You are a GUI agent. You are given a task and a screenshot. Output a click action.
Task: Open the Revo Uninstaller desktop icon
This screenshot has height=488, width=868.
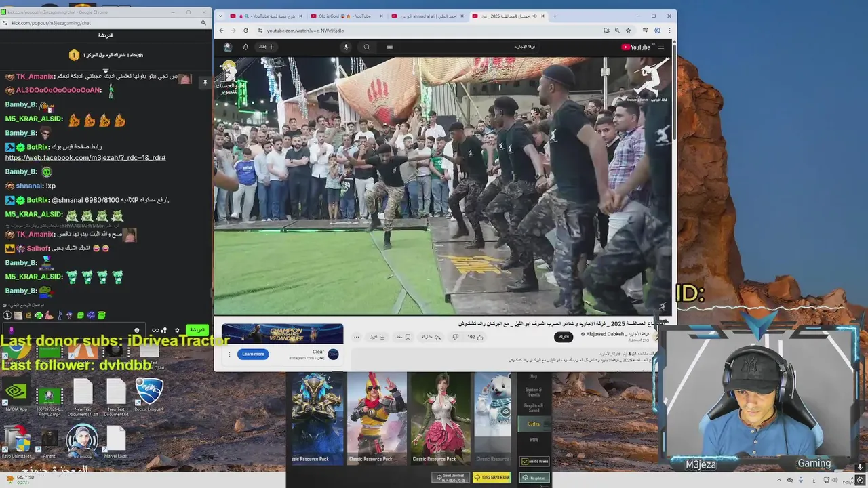(16, 442)
